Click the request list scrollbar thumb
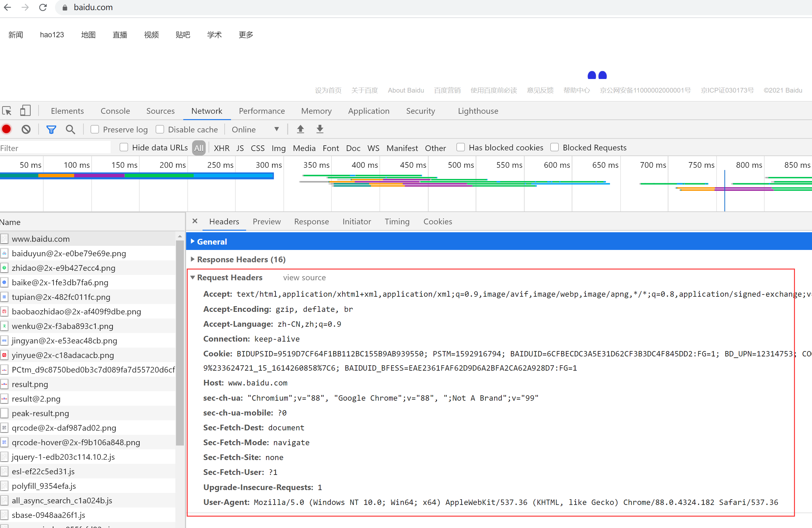This screenshot has width=812, height=528. (180, 343)
